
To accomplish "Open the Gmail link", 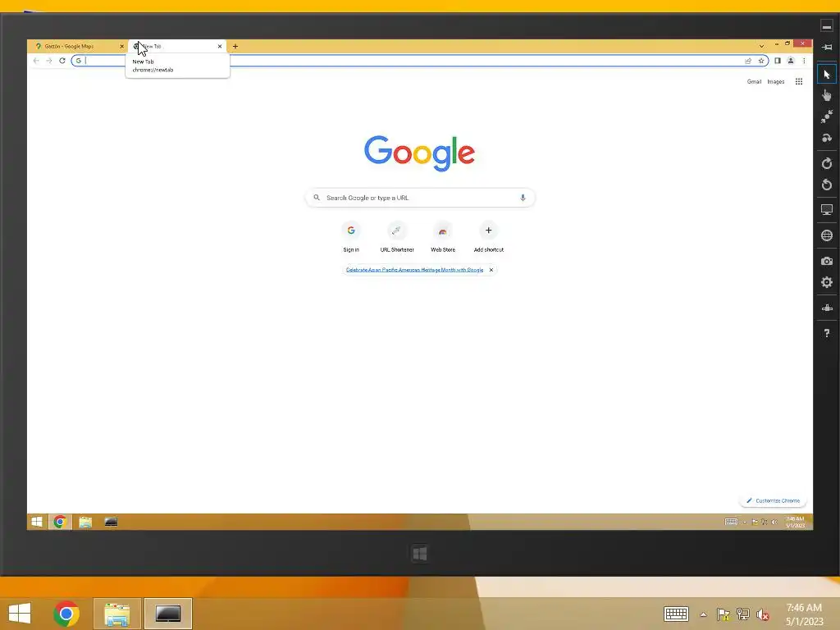I will (755, 81).
